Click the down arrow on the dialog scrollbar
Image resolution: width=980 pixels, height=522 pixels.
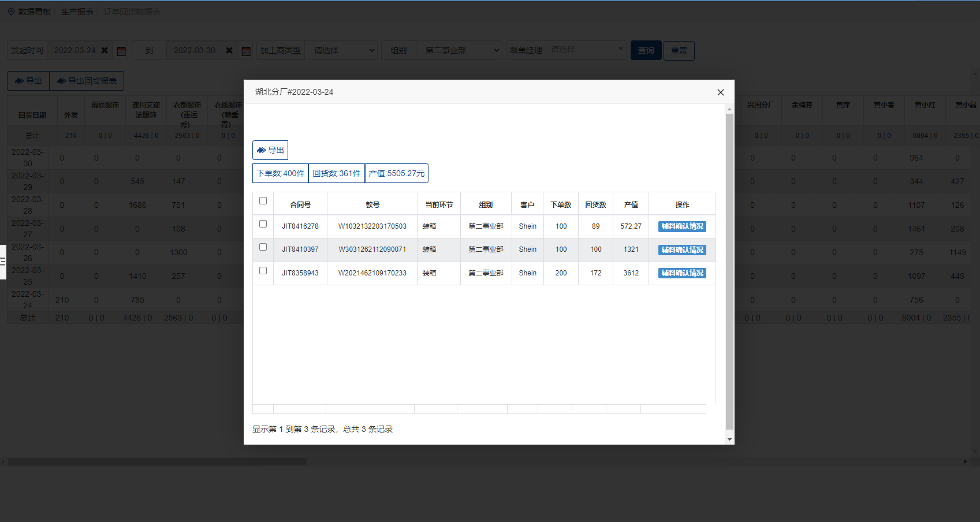729,439
